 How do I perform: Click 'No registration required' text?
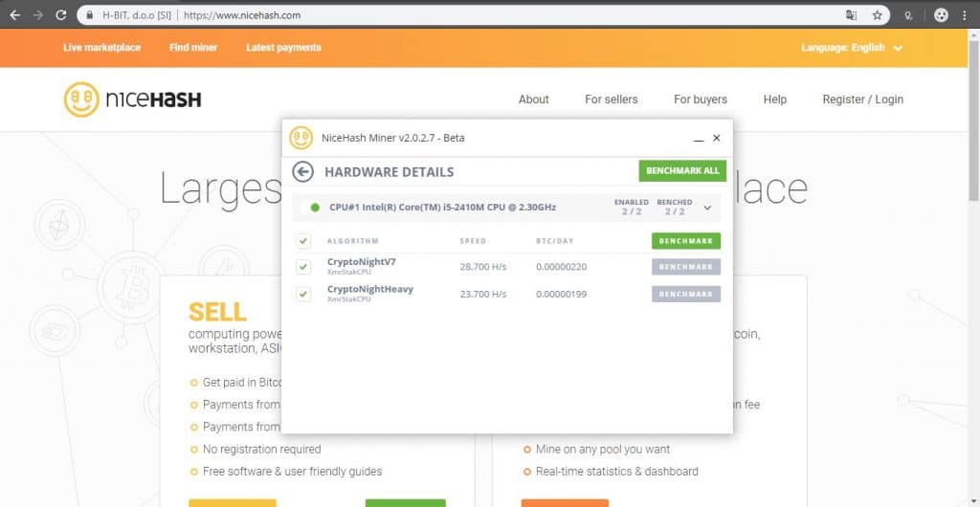coord(262,449)
